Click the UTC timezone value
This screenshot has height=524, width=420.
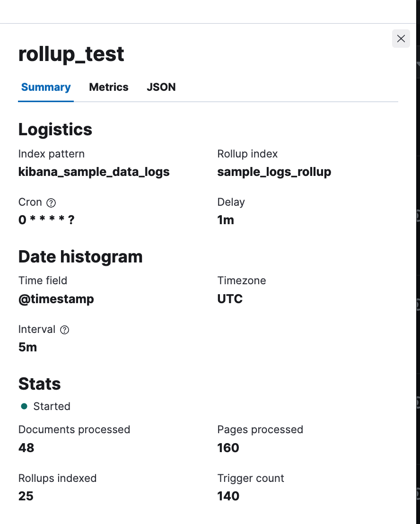click(x=230, y=298)
